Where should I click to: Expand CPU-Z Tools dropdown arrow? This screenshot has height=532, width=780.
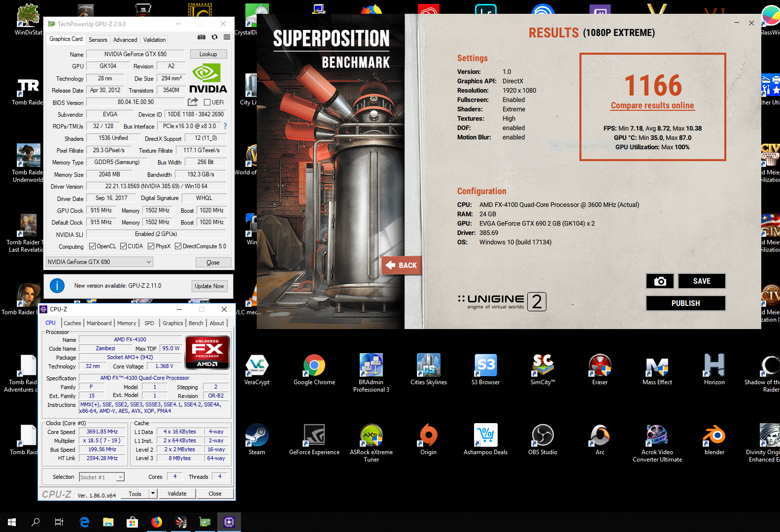pos(153,494)
